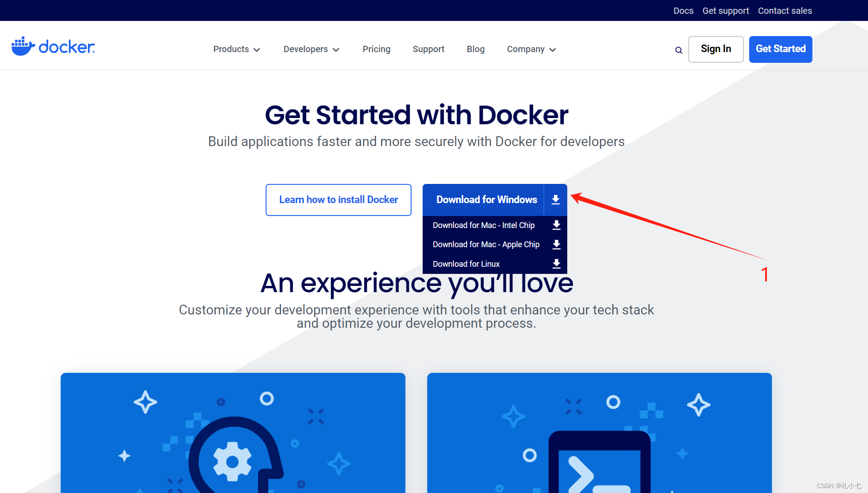Image resolution: width=868 pixels, height=493 pixels.
Task: Click the search icon in navbar
Action: pos(678,50)
